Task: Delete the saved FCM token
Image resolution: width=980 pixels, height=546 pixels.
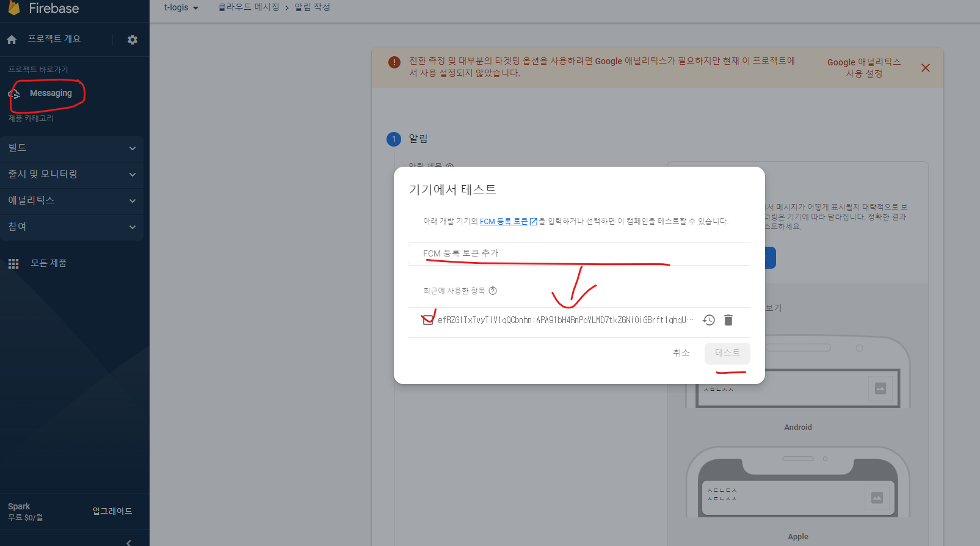Action: click(728, 320)
